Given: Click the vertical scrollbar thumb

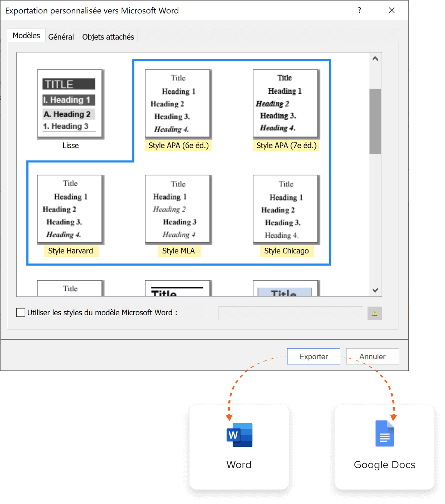Looking at the screenshot, I should (x=375, y=121).
